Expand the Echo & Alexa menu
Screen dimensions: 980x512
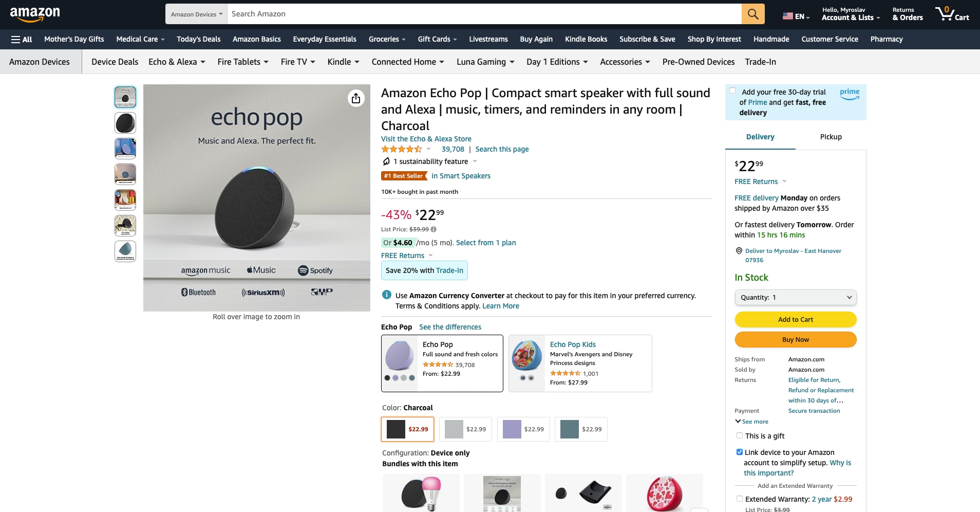[x=177, y=62]
